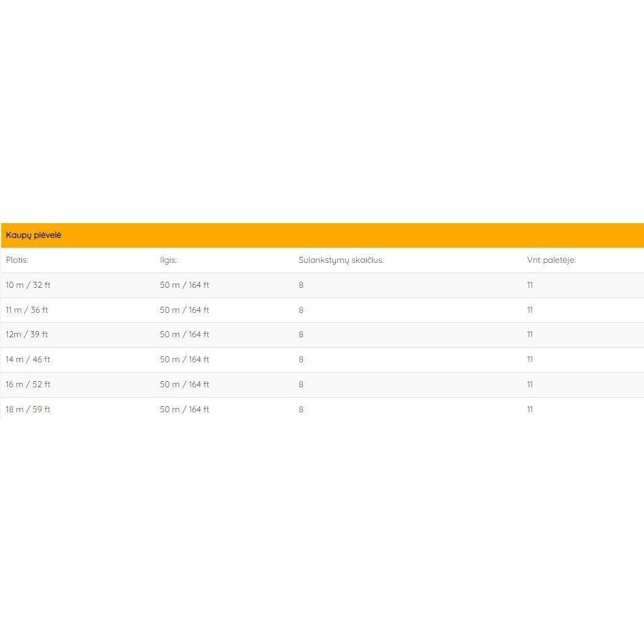Select the "16 m / 52 ft" width cell
The image size is (644, 644).
tap(28, 384)
